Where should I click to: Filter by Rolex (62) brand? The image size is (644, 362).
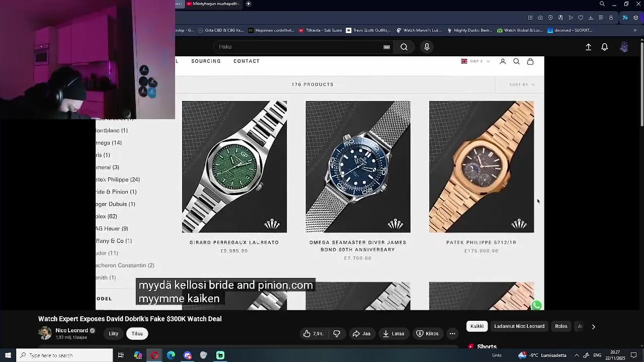[x=106, y=216]
